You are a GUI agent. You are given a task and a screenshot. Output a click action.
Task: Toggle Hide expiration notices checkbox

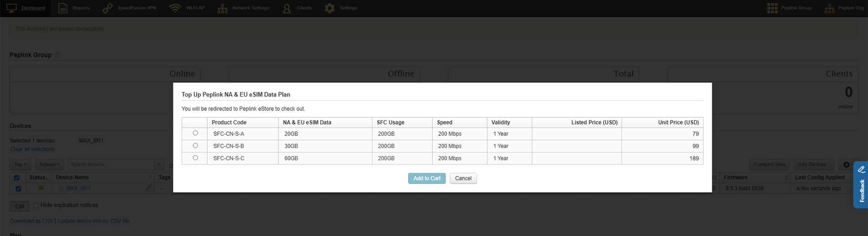tap(36, 205)
